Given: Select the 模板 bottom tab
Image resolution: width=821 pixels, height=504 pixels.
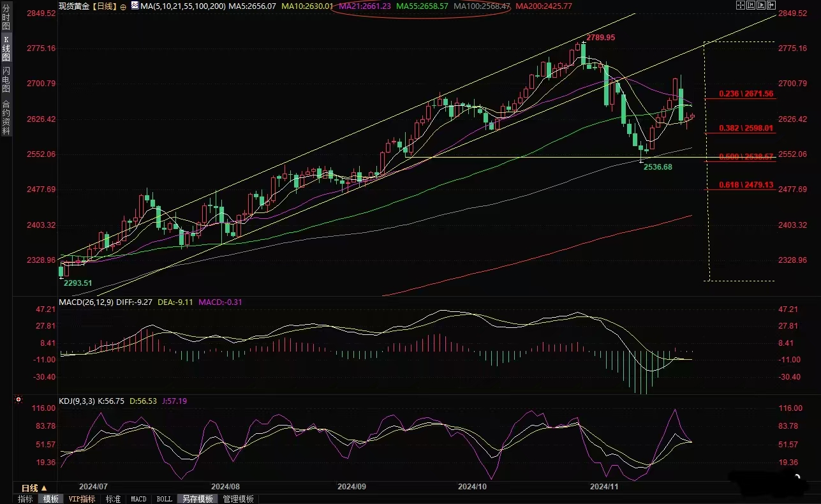Looking at the screenshot, I should coord(50,499).
